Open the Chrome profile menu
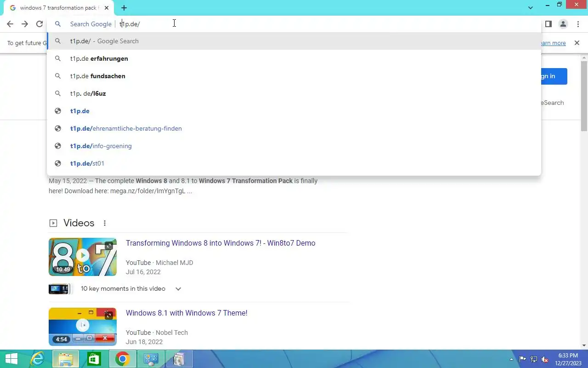The image size is (588, 368). point(563,24)
